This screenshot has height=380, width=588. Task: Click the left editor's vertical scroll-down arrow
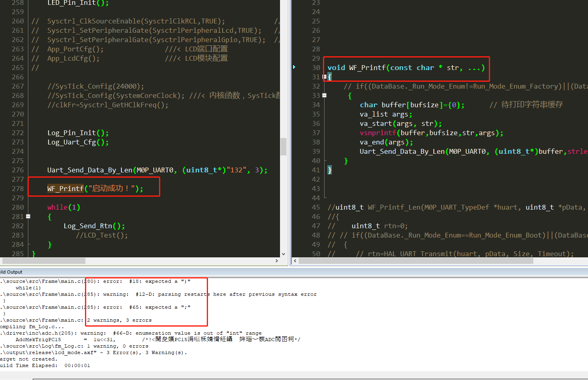(283, 254)
